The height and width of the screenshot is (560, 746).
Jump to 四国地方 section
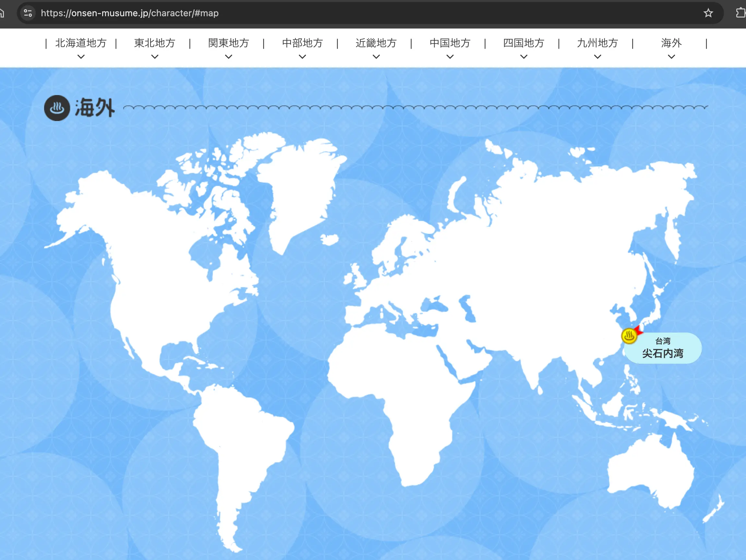click(524, 43)
